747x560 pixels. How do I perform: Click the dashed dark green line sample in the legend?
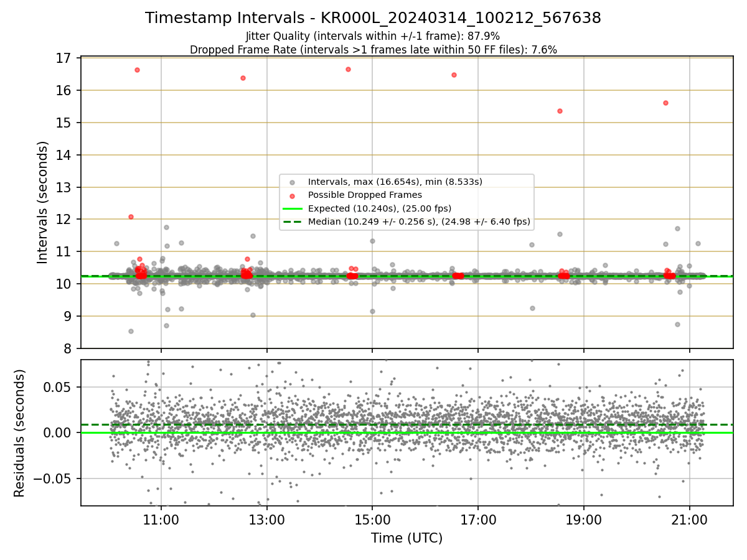[292, 221]
